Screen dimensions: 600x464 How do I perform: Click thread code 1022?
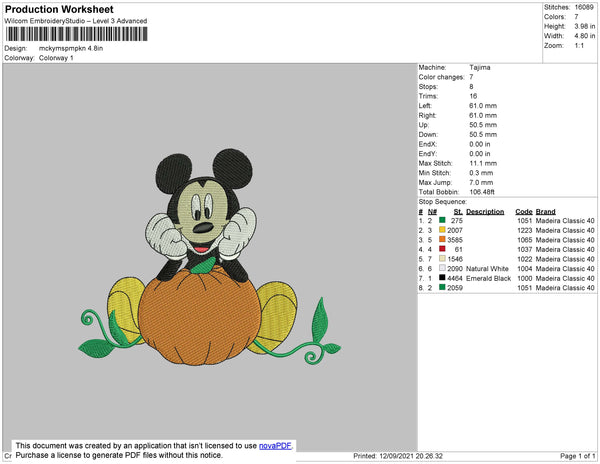[524, 259]
